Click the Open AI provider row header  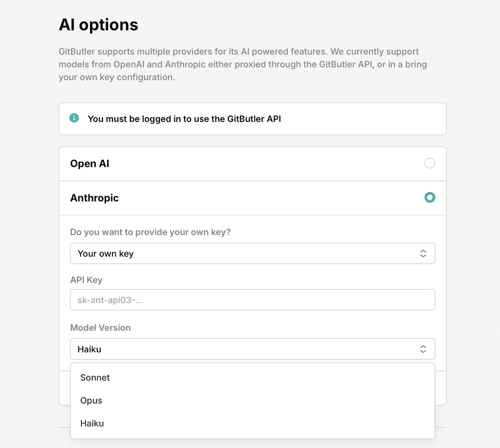90,163
